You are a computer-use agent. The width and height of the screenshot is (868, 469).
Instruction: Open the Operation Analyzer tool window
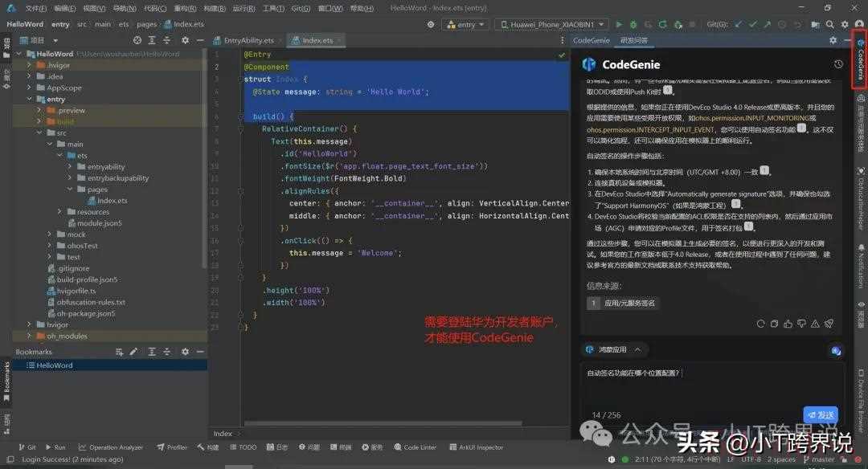[111, 447]
